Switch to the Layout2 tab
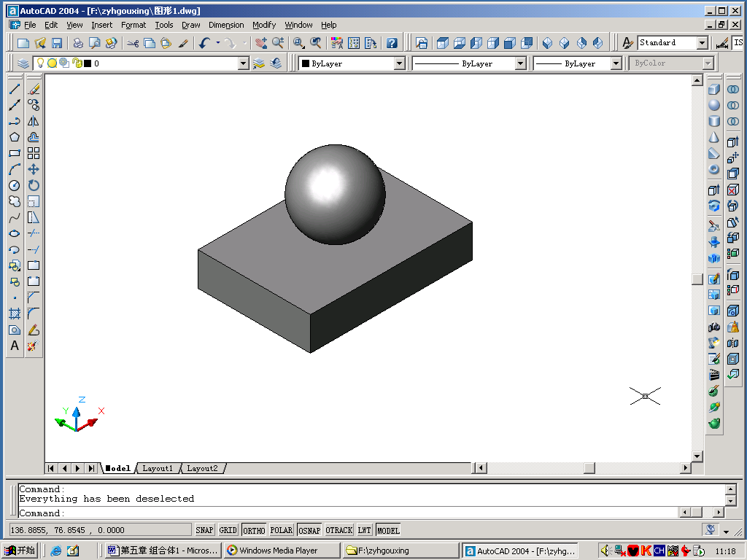This screenshot has height=560, width=747. (x=202, y=468)
